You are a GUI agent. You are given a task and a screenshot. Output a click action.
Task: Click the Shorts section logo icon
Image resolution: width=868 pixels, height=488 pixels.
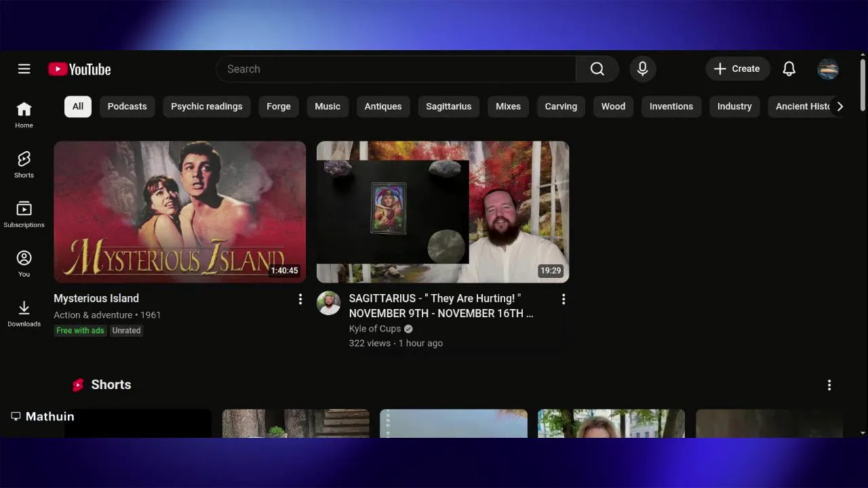coord(78,385)
